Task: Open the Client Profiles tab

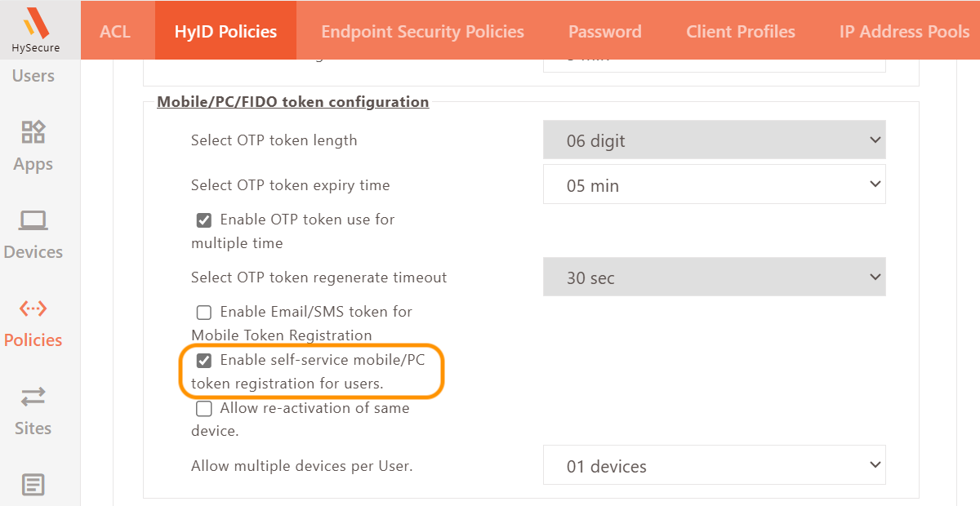Action: (x=740, y=32)
